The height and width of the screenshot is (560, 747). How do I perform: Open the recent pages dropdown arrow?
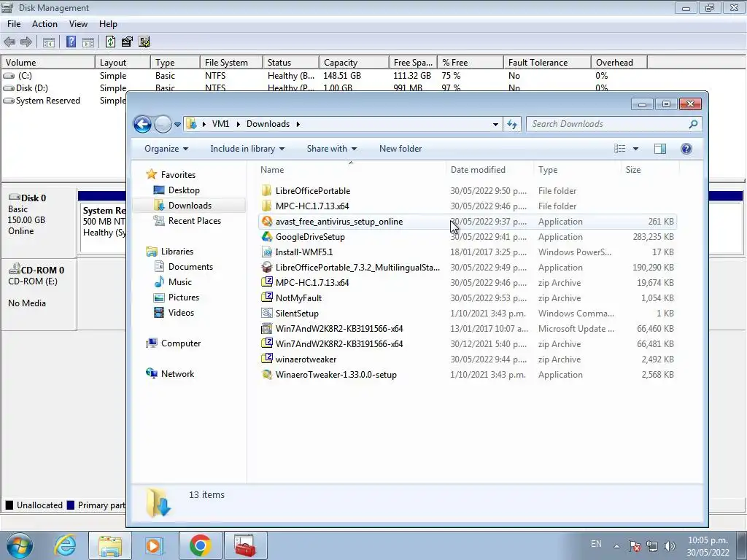[x=177, y=124]
